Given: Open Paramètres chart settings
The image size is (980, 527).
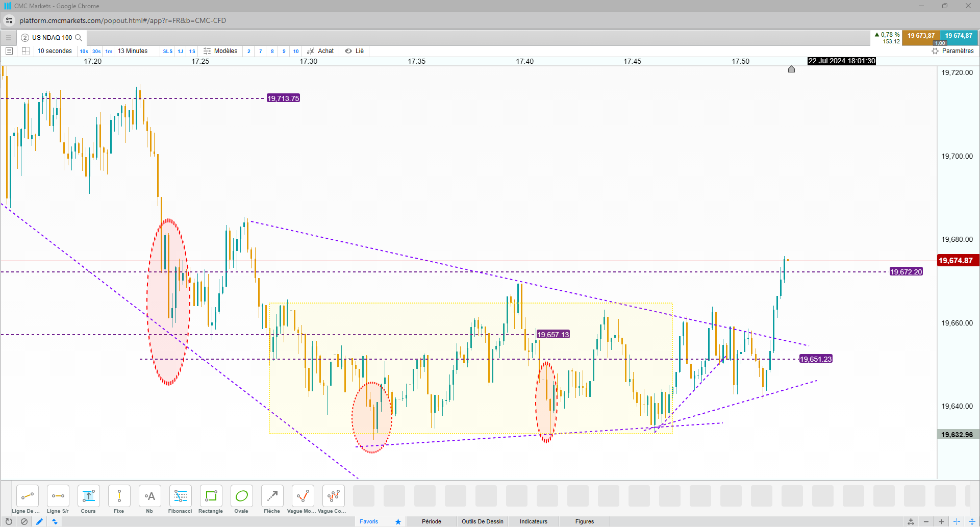Looking at the screenshot, I should pos(952,51).
